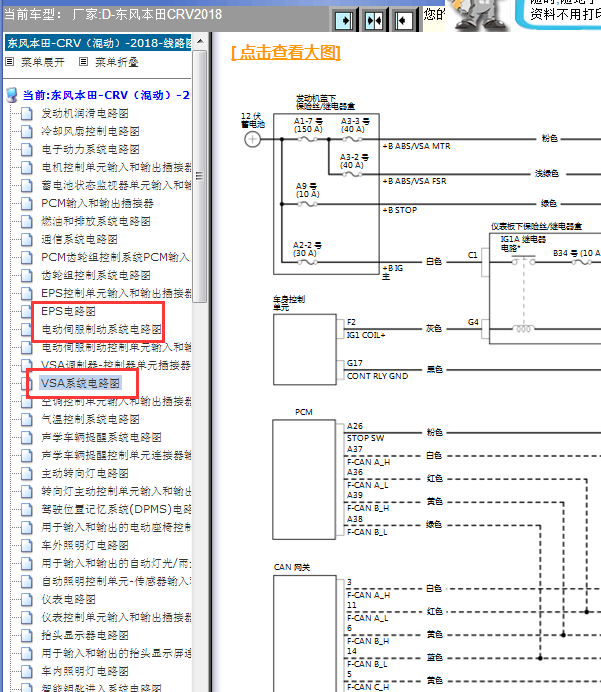Open 电机控制单元输入和输出插接器 tree entry
The image size is (601, 692).
pos(116,168)
